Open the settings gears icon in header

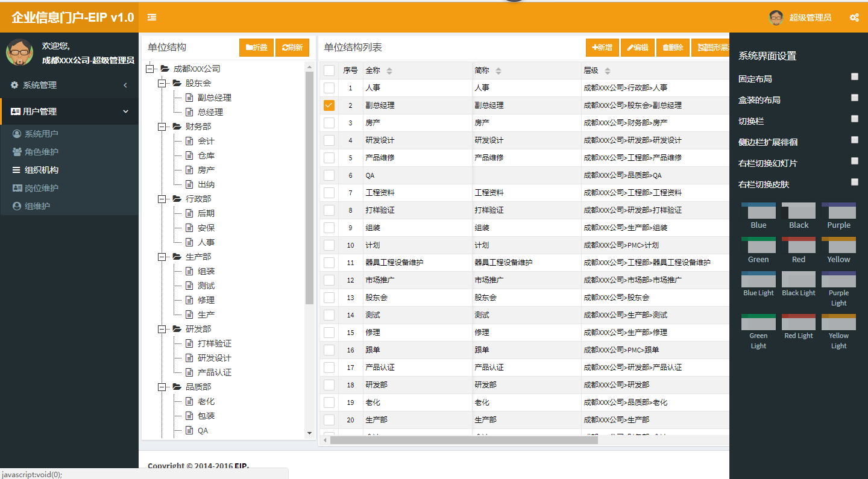[x=854, y=17]
